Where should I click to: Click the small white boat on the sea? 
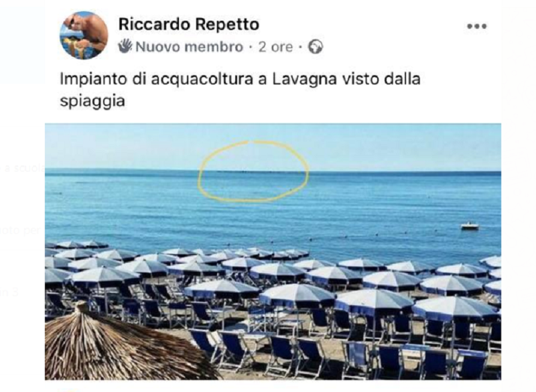coord(470,226)
